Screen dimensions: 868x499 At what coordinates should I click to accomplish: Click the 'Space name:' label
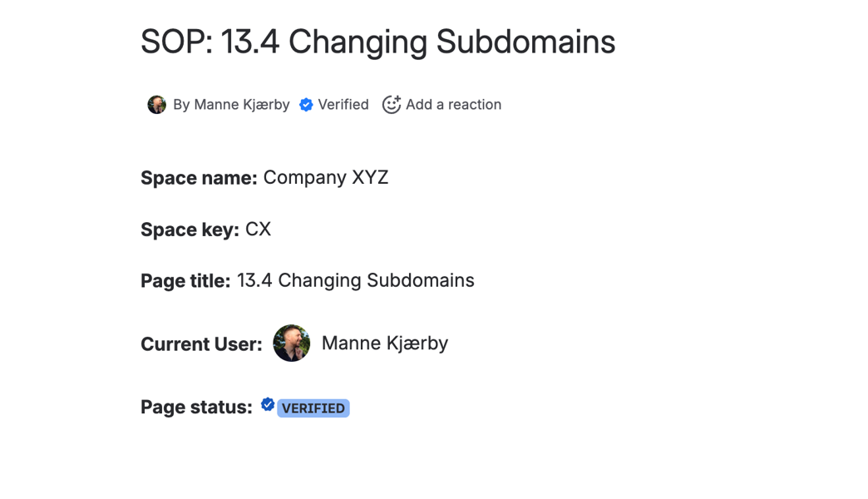[x=199, y=178]
